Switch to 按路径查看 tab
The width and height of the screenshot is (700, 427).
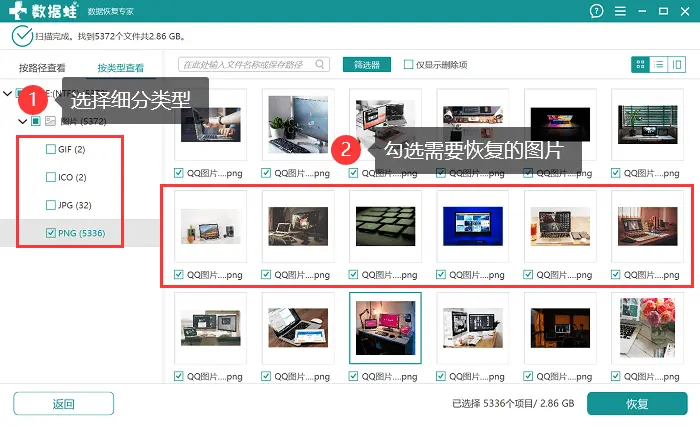point(42,68)
